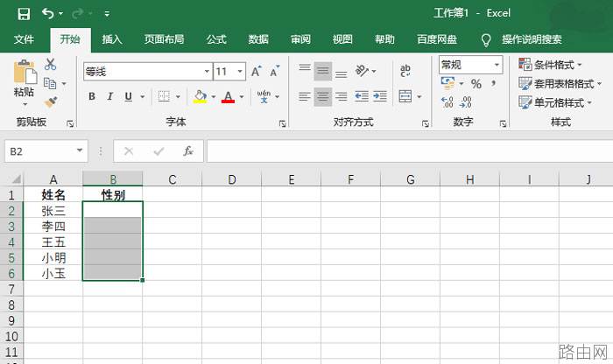The image size is (613, 364).
Task: Click the 操作说明搜索 search box
Action: (532, 39)
